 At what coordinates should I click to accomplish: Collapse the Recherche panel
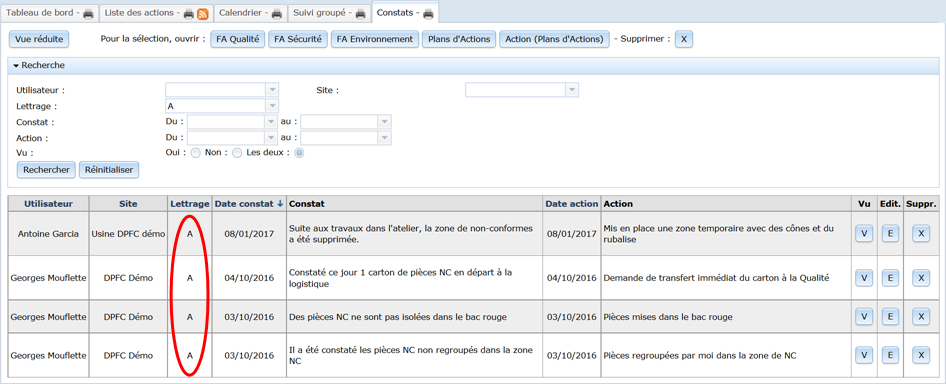[16, 65]
